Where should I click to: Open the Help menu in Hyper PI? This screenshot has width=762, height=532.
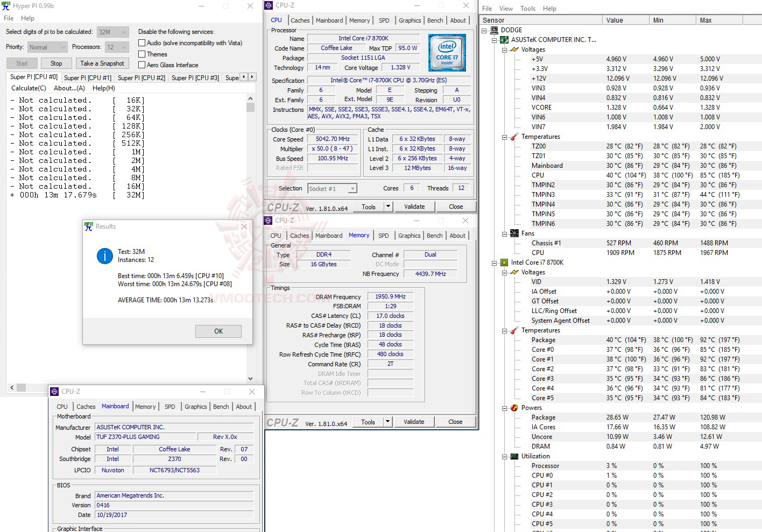[27, 18]
